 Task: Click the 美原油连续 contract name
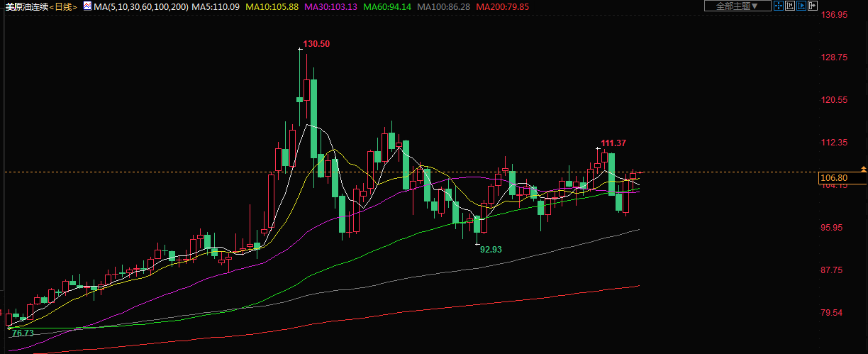point(28,6)
